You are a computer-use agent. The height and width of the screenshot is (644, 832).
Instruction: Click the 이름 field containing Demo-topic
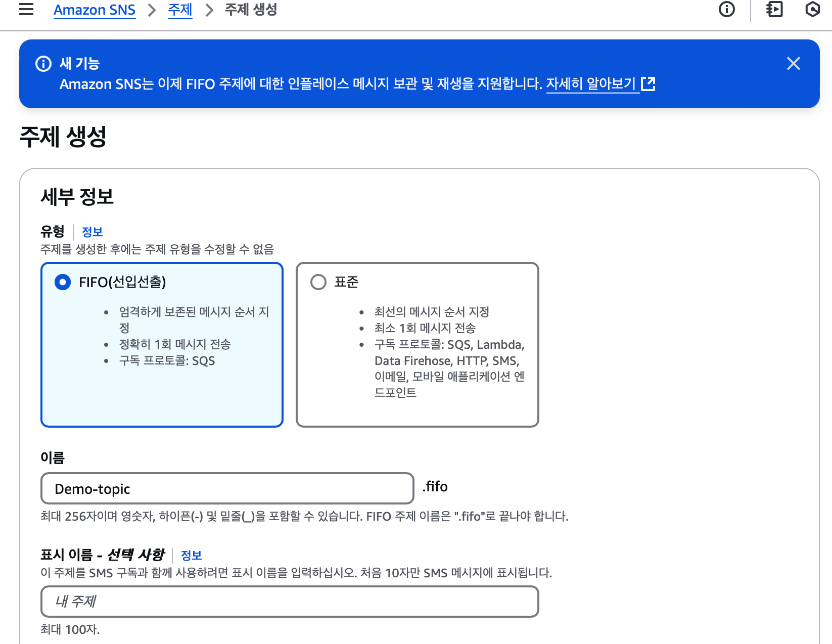227,488
